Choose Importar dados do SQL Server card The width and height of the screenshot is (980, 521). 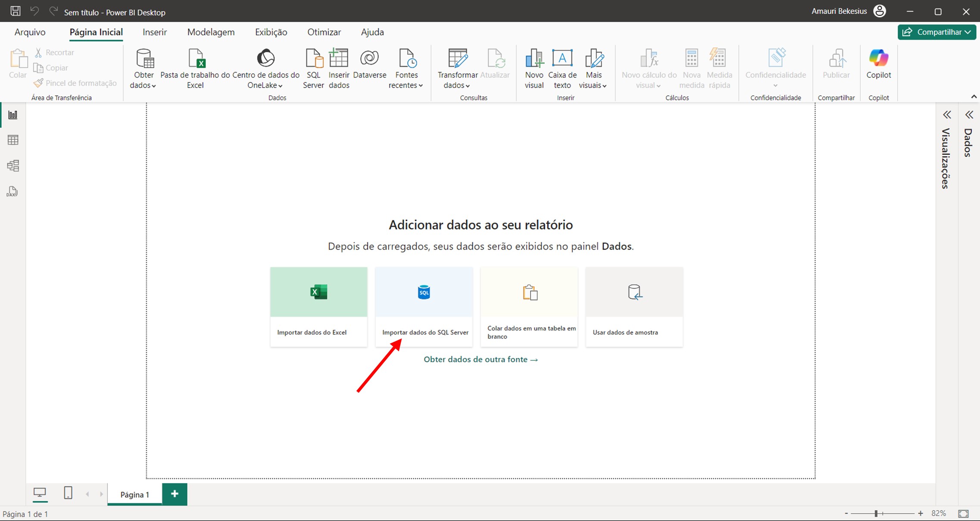(424, 307)
